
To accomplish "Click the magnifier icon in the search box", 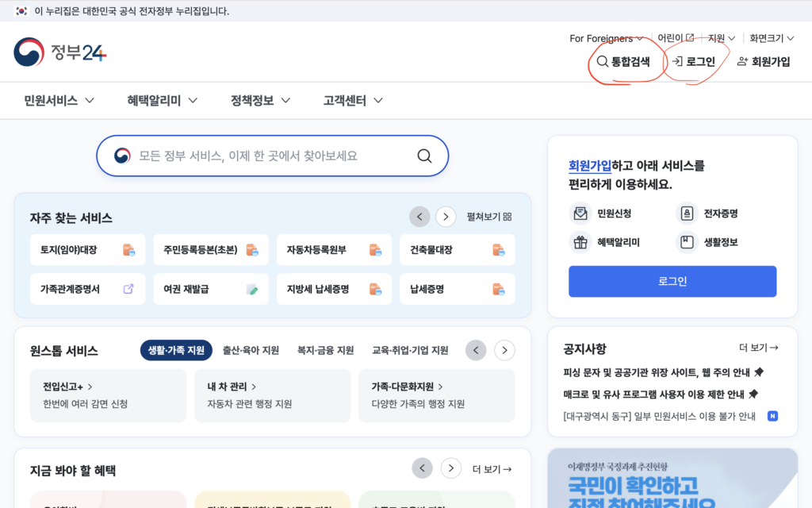I will [x=424, y=156].
